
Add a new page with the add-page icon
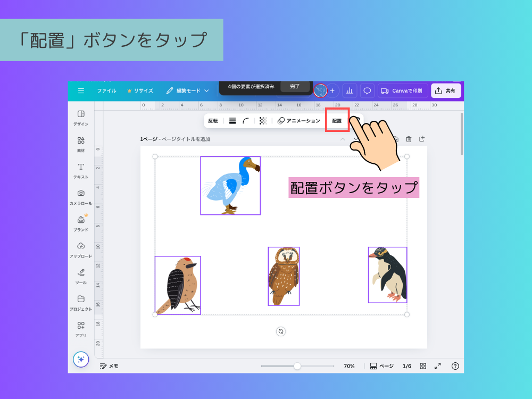(x=421, y=139)
